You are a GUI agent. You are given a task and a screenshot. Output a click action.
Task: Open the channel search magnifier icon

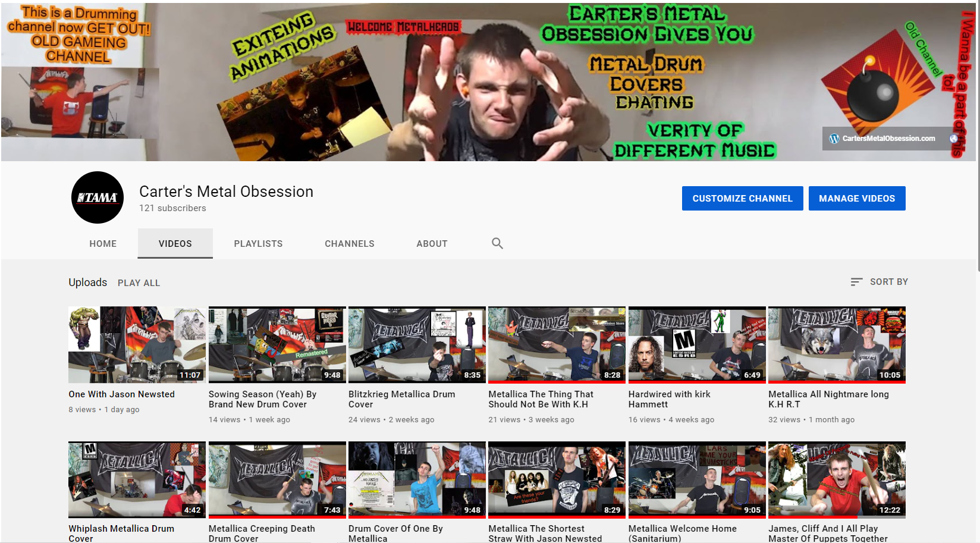pyautogui.click(x=497, y=243)
